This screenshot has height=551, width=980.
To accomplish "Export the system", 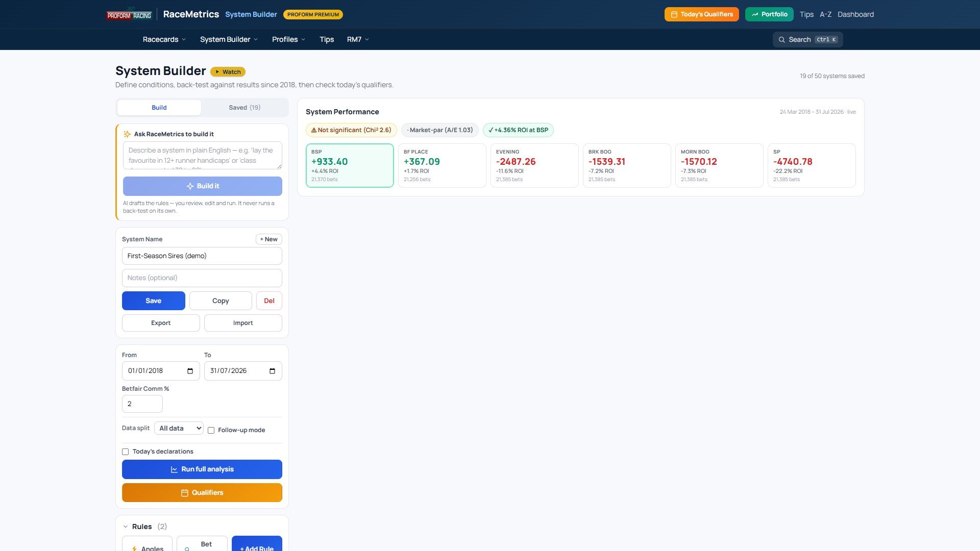I will pyautogui.click(x=161, y=323).
